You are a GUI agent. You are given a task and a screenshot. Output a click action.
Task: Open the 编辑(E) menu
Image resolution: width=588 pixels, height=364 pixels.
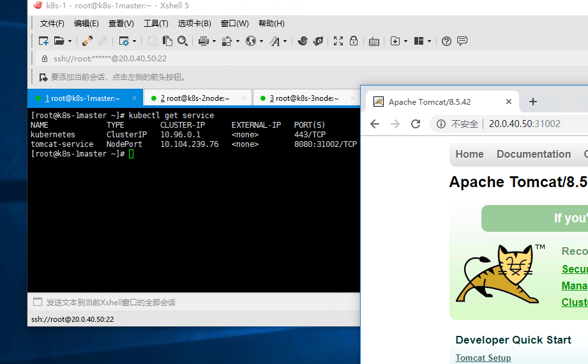(x=86, y=24)
